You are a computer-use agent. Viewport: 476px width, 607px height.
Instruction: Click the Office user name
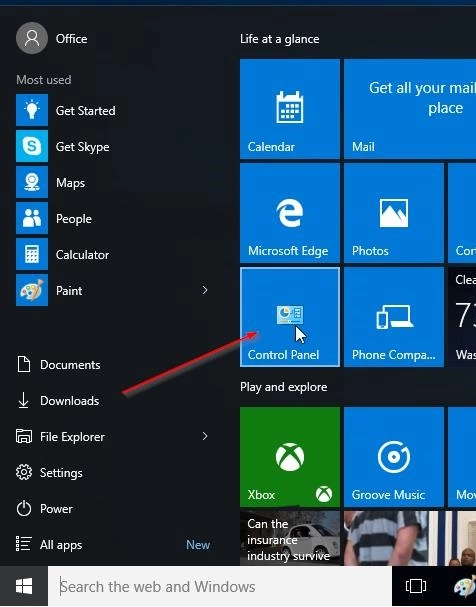point(71,39)
